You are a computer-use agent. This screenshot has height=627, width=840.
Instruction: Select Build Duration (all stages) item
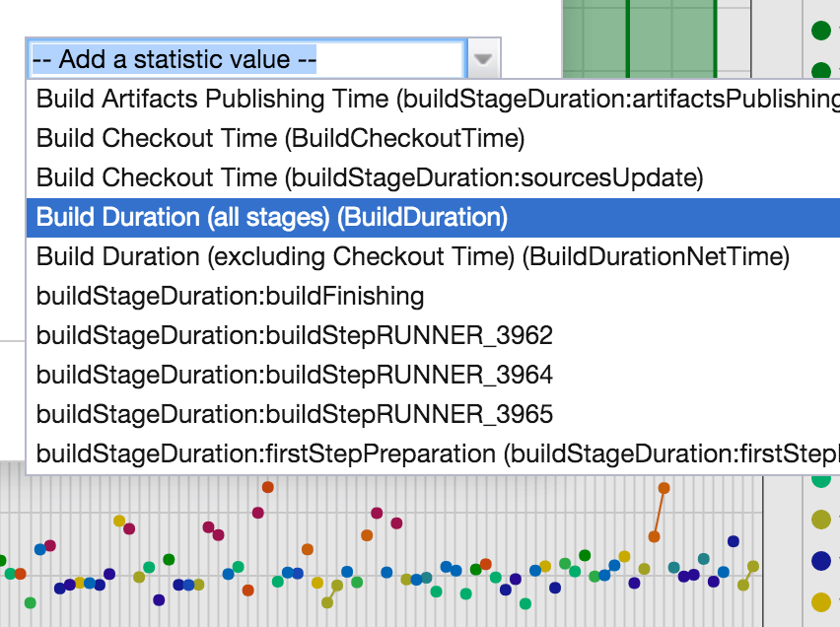[272, 217]
